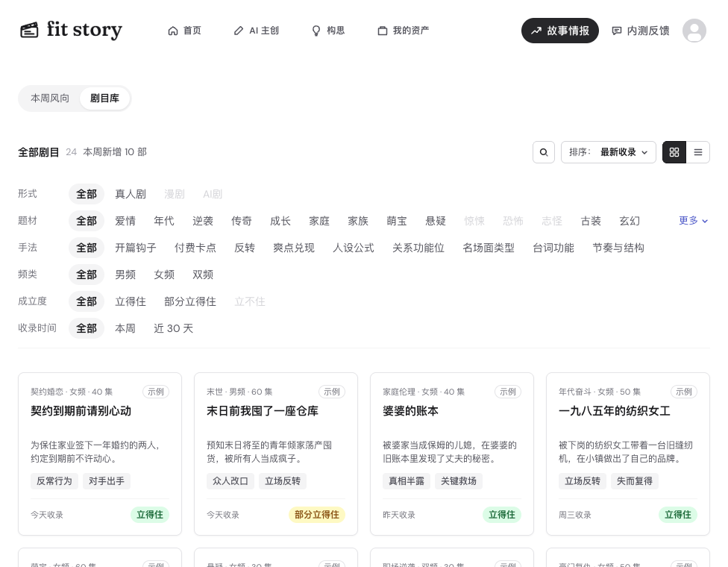Open the 婆婆的账本 card
Viewport: 728px width, 567px height.
pos(452,454)
